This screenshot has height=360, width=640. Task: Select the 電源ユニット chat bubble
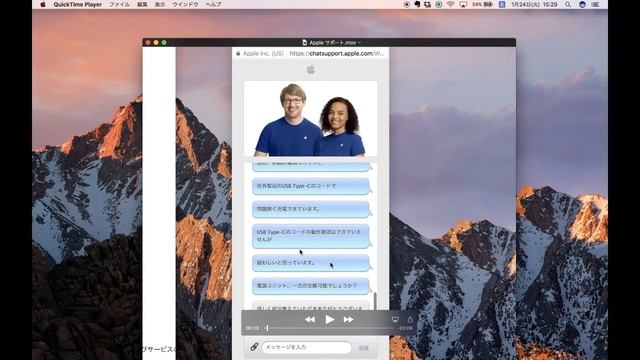tap(311, 286)
